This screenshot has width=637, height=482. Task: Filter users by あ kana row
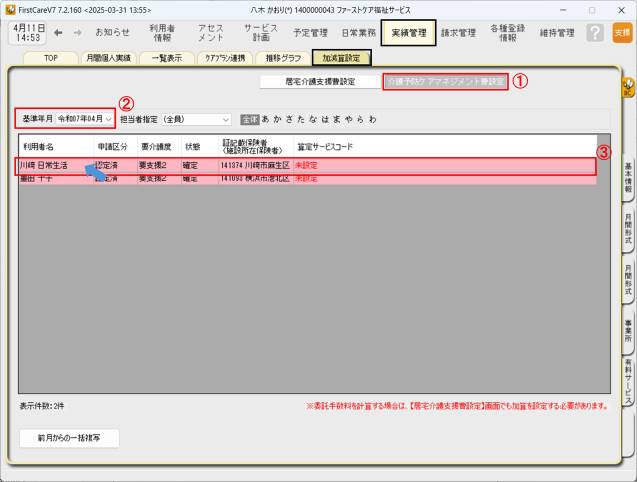tap(265, 118)
